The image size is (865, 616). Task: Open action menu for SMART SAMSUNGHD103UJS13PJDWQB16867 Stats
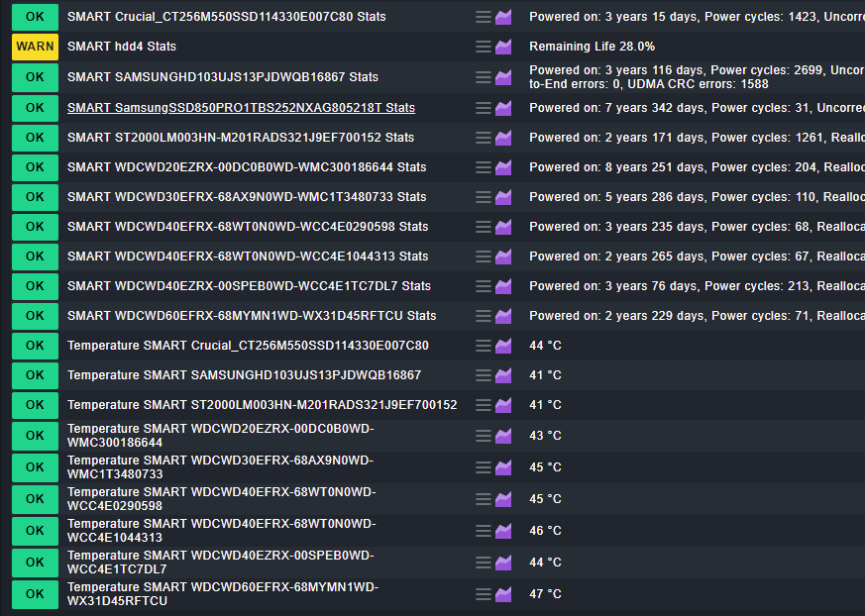(484, 77)
